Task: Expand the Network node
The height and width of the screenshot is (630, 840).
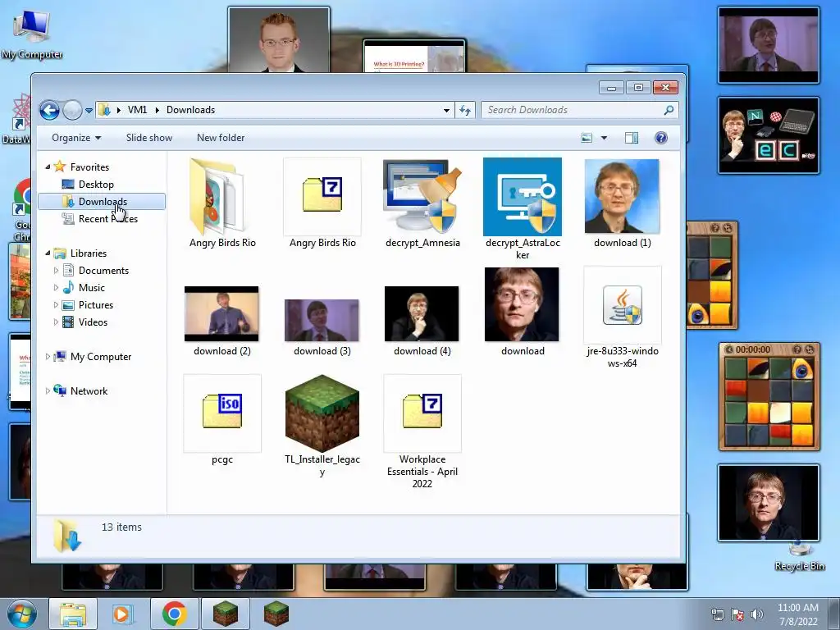Action: click(x=48, y=391)
